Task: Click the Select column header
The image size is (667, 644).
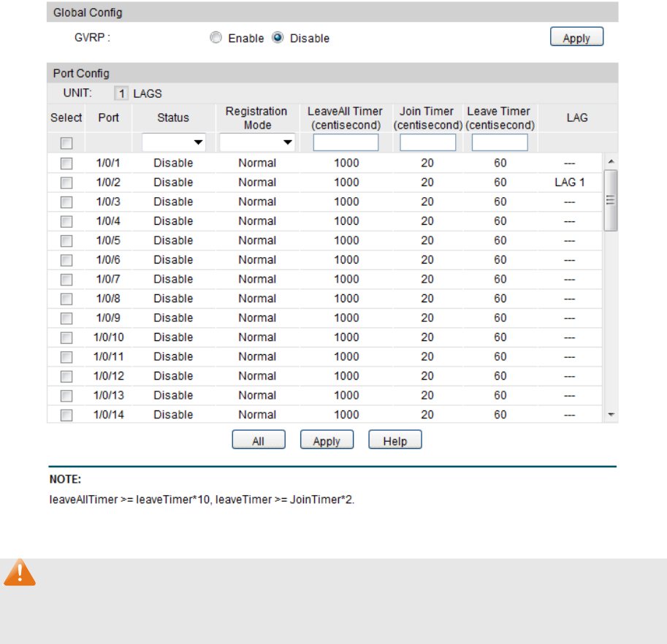Action: coord(66,118)
